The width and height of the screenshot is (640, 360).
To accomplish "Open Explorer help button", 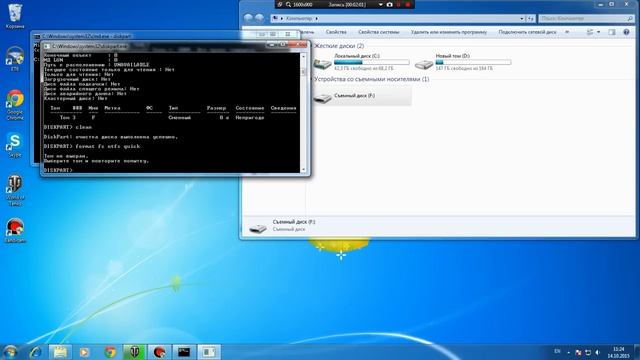I will click(x=626, y=32).
